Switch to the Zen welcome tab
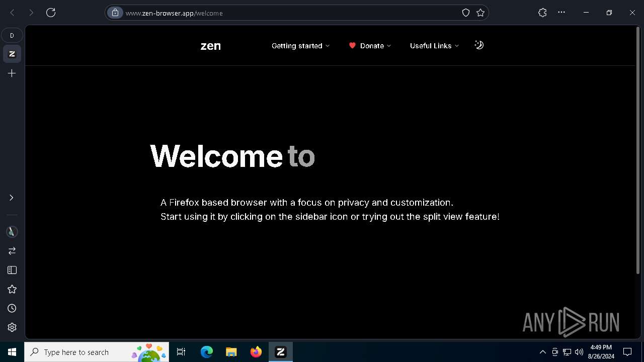 (x=12, y=54)
